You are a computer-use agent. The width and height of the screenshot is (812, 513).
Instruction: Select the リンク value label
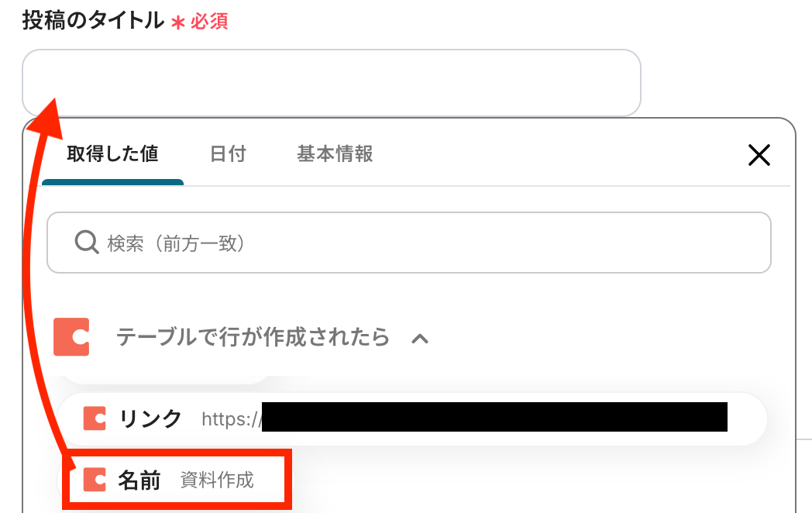[150, 418]
